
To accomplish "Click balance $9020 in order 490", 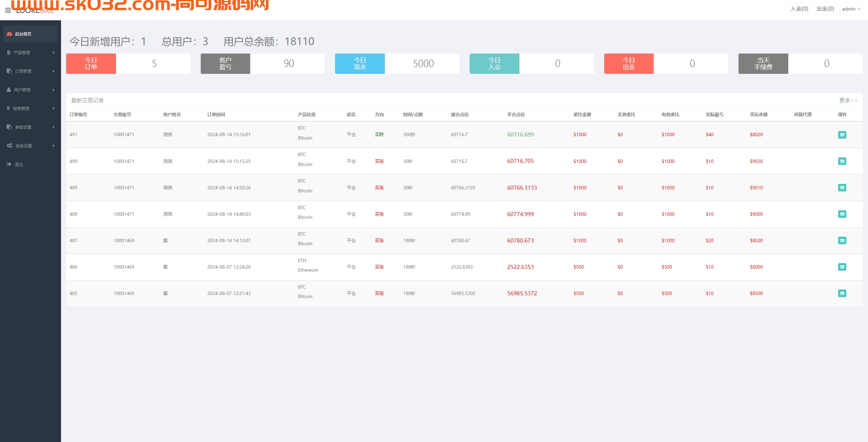I will tap(756, 161).
